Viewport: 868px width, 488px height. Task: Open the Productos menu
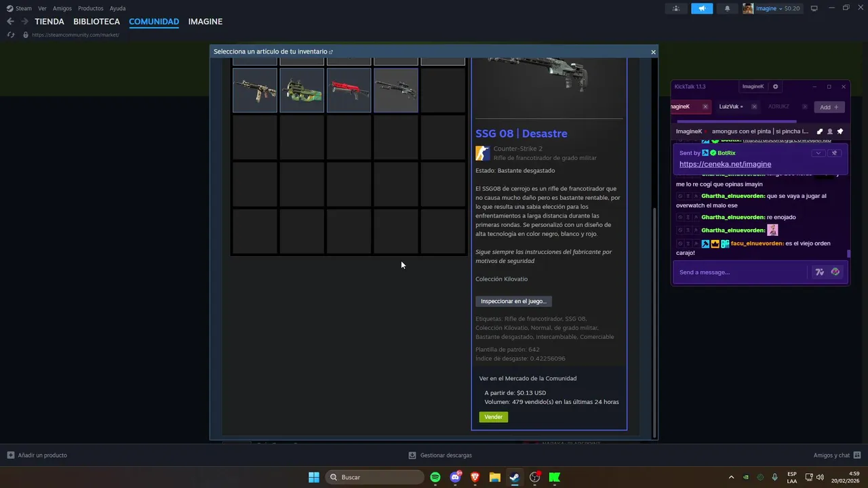point(91,8)
